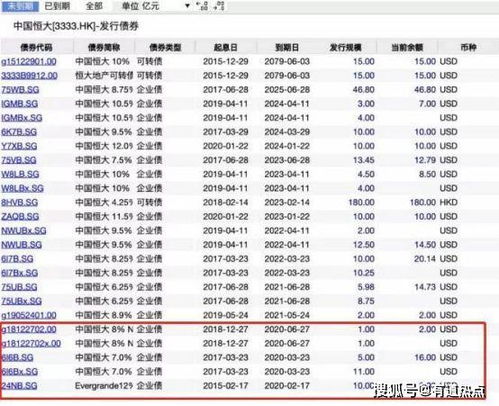Select maturity date 2020-02-17 cell
The image size is (499, 406).
[287, 386]
